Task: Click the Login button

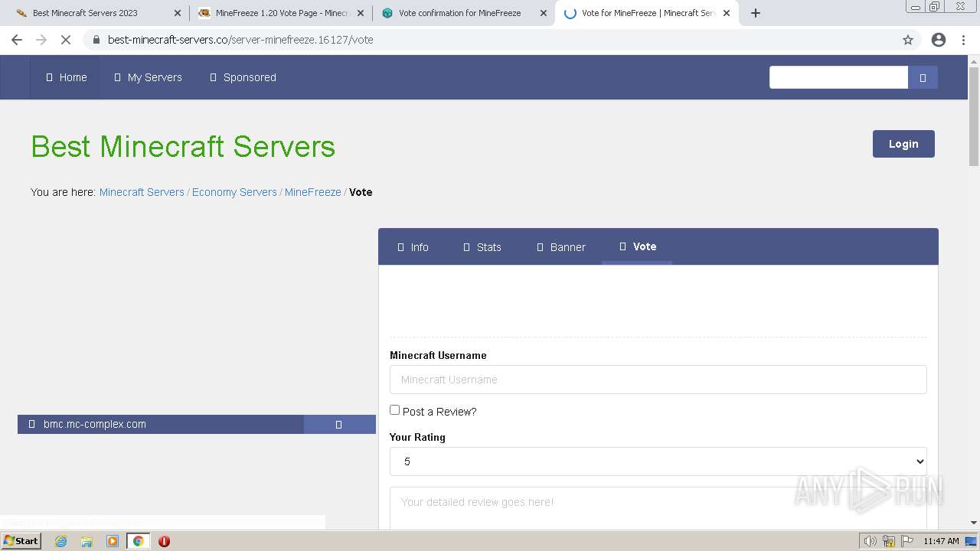Action: pos(903,144)
